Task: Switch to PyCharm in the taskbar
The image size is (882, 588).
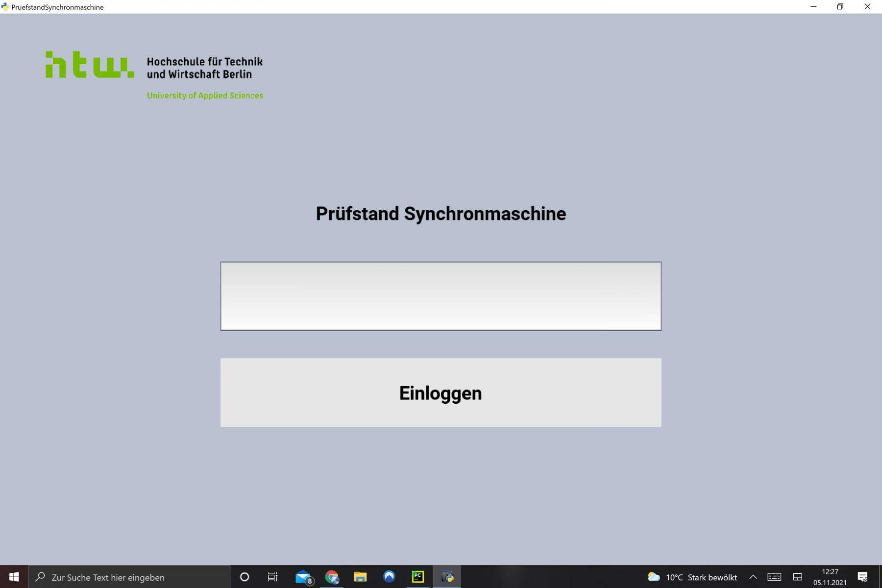Action: [418, 577]
